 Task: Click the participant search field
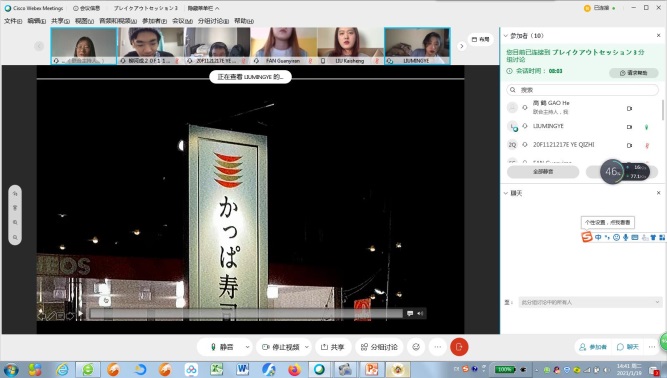tap(582, 90)
